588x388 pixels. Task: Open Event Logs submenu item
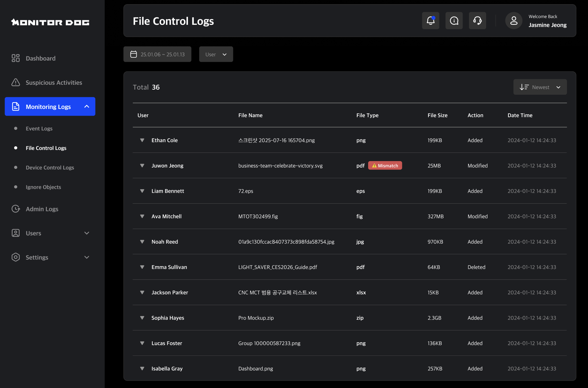(x=39, y=129)
